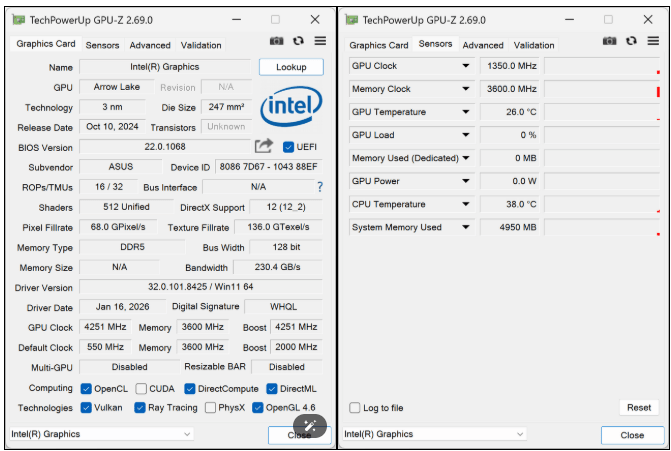Click the GPU Clock sensor graph
The image size is (671, 451).
tap(602, 66)
